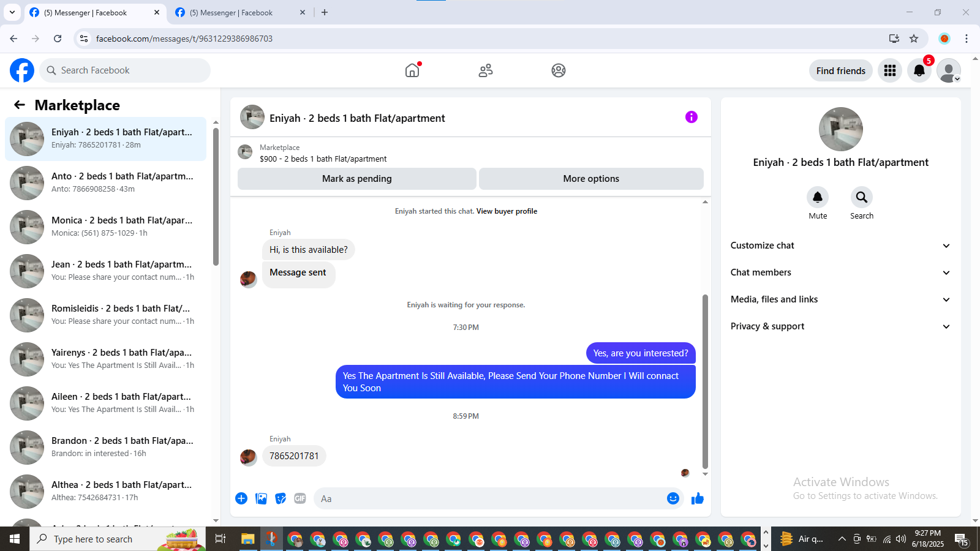Open the Facebook menu grid icon
The height and width of the screenshot is (551, 980).
pyautogui.click(x=890, y=70)
